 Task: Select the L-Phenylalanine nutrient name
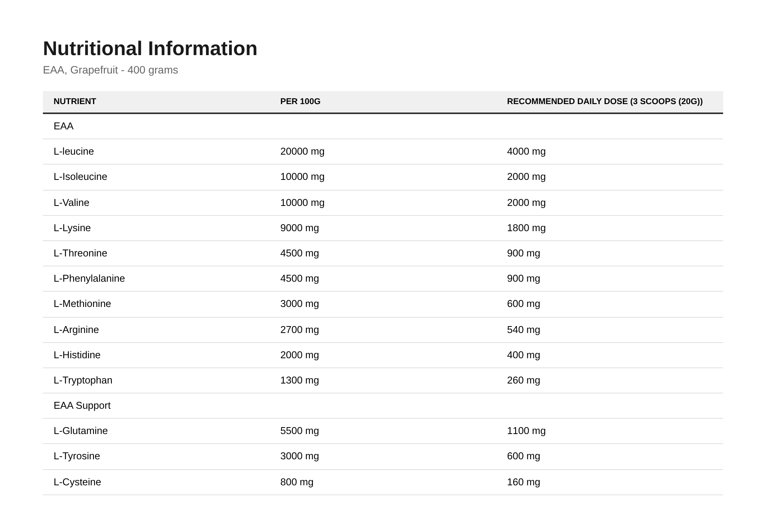(89, 279)
